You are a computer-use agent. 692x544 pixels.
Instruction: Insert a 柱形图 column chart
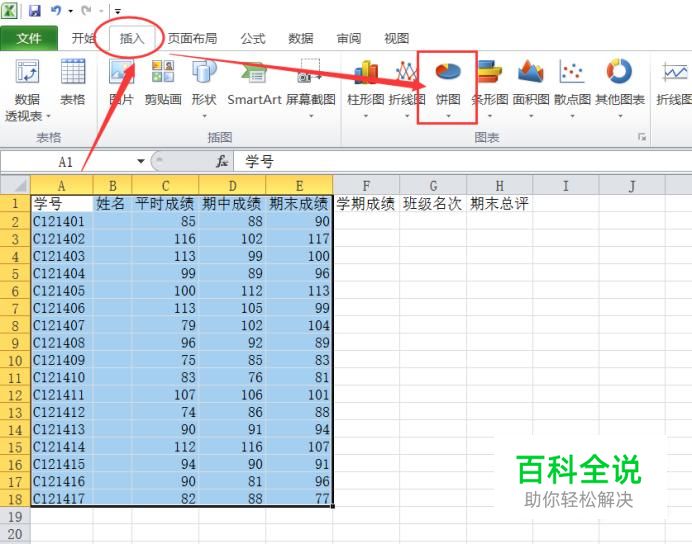365,88
